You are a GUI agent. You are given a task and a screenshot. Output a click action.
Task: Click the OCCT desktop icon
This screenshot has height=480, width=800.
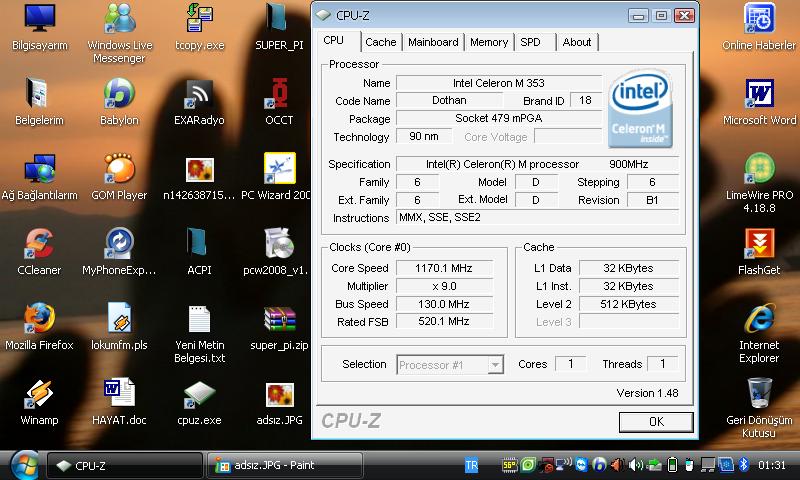coord(279,94)
